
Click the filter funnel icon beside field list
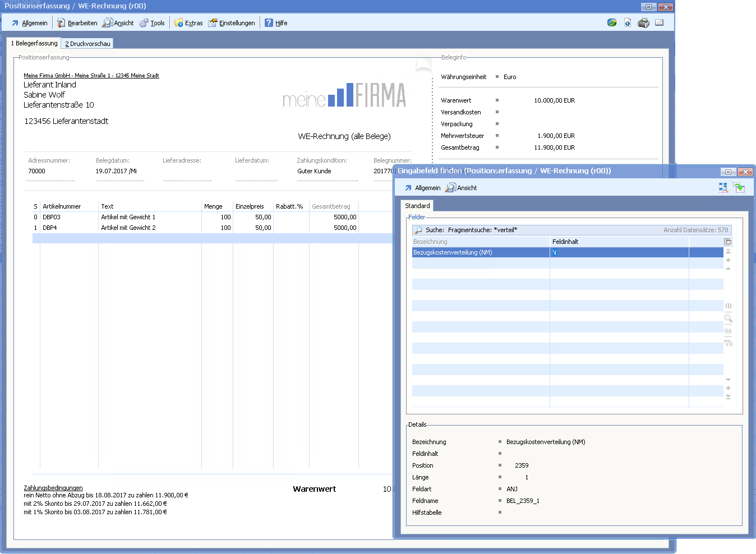(728, 343)
